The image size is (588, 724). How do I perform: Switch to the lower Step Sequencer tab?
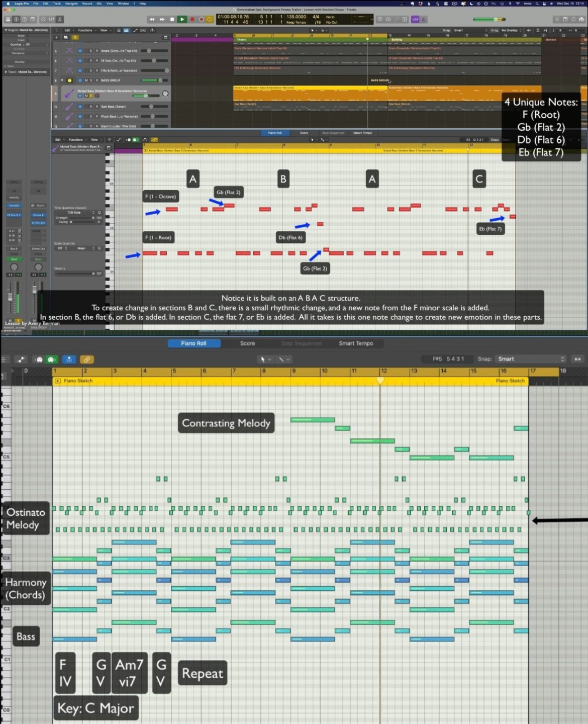point(301,343)
